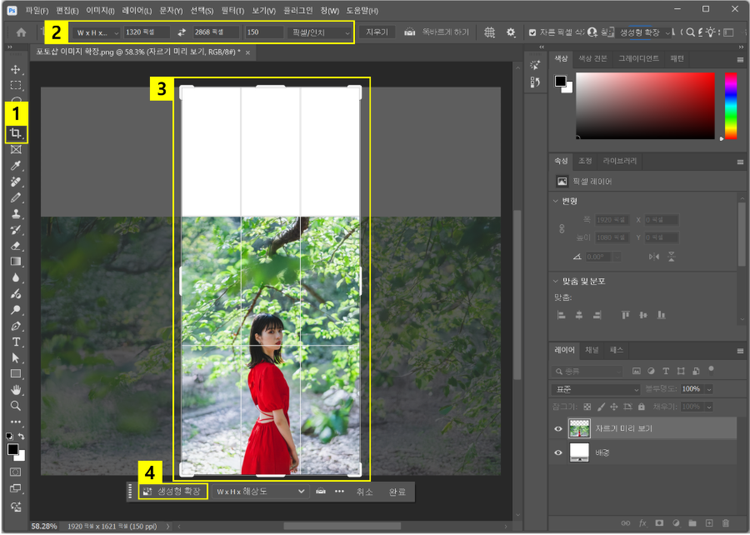Select the Zoom magnifier tool
Image resolution: width=750 pixels, height=535 pixels.
(x=15, y=406)
